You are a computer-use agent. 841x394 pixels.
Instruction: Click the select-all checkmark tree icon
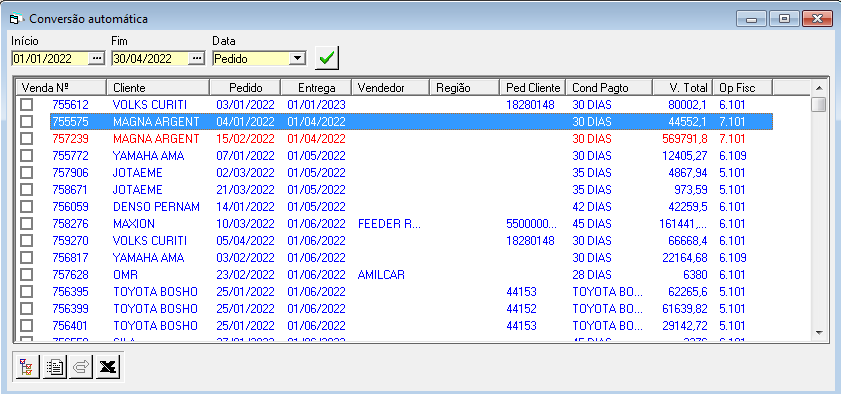27,367
